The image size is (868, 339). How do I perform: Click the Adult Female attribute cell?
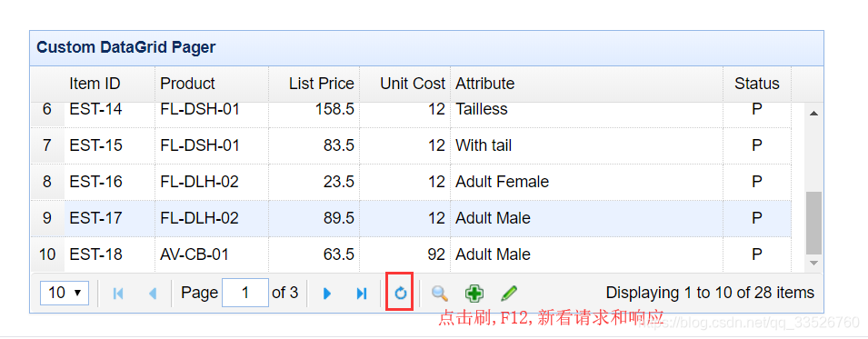point(587,182)
